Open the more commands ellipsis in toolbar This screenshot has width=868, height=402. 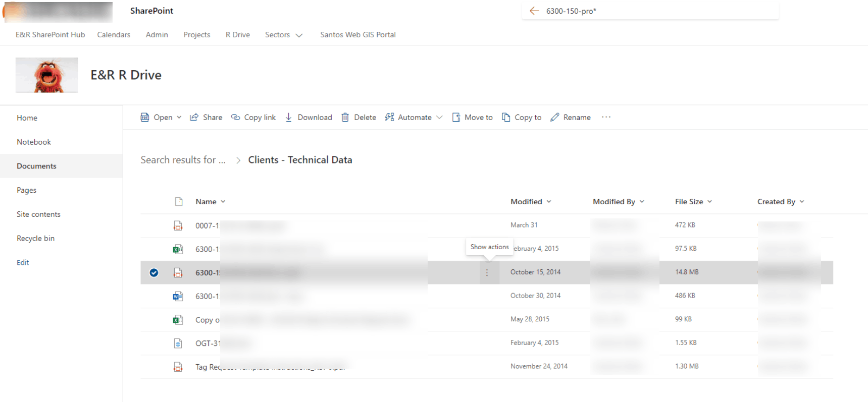606,117
